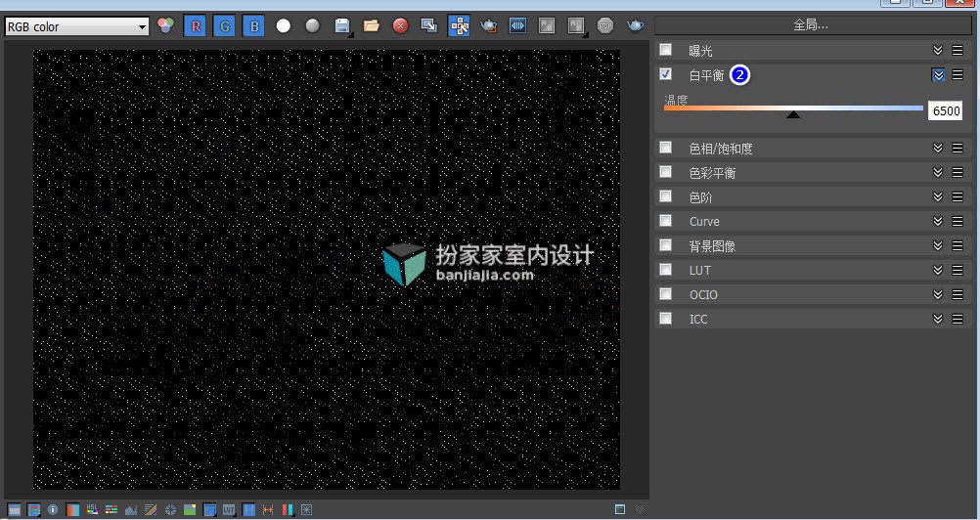Enable the LUT checkbox
Screen dimensions: 980x520
(666, 269)
